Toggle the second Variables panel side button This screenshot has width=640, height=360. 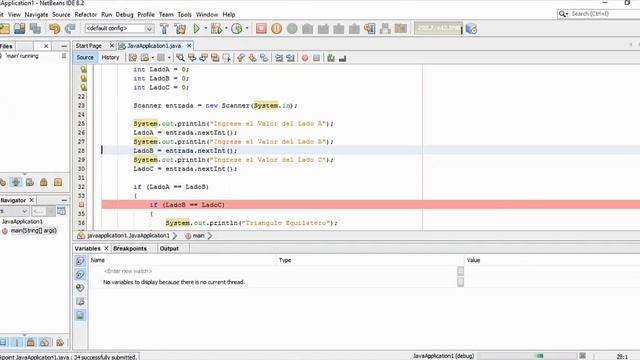pos(80,274)
